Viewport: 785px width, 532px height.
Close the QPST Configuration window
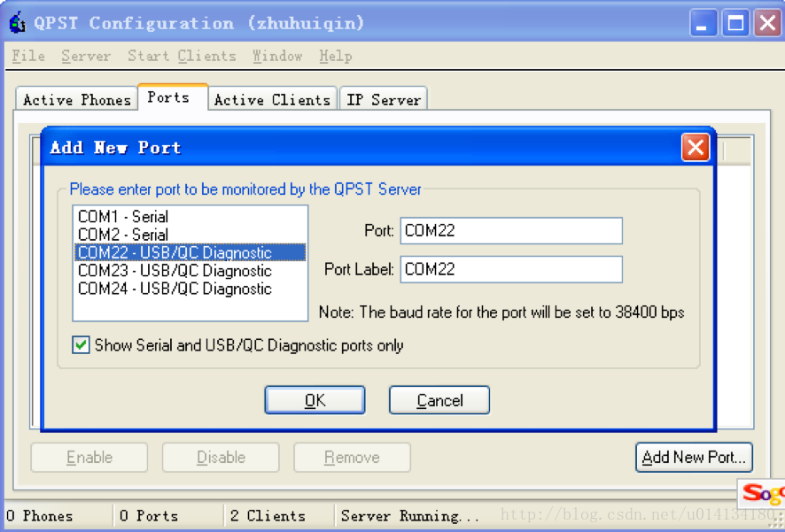pos(768,23)
